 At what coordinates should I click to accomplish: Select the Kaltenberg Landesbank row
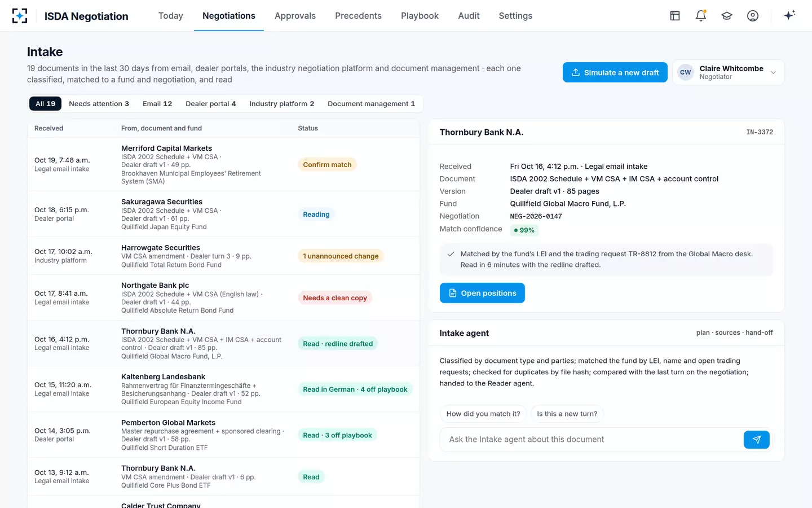(223, 389)
